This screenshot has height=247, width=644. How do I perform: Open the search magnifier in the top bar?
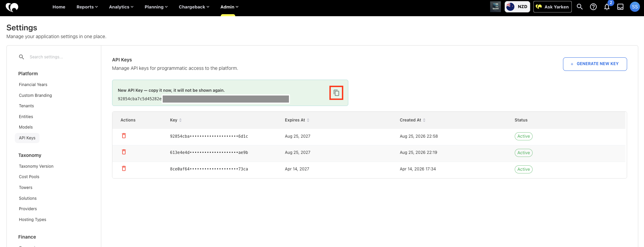[x=580, y=7]
